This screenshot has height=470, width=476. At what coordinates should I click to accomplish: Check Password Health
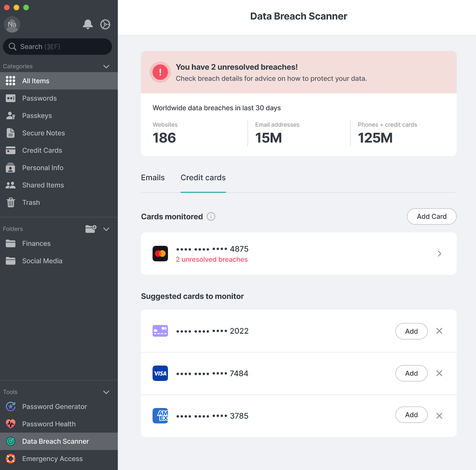click(x=49, y=424)
